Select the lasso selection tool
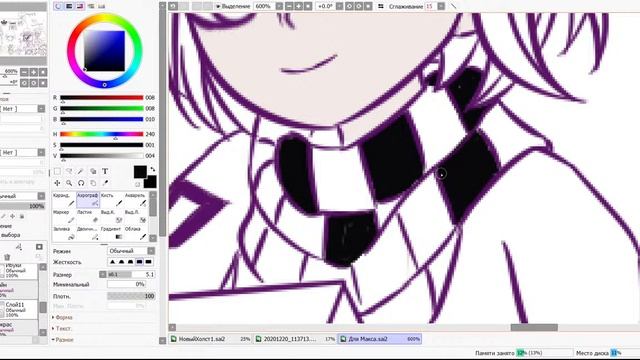 69,171
